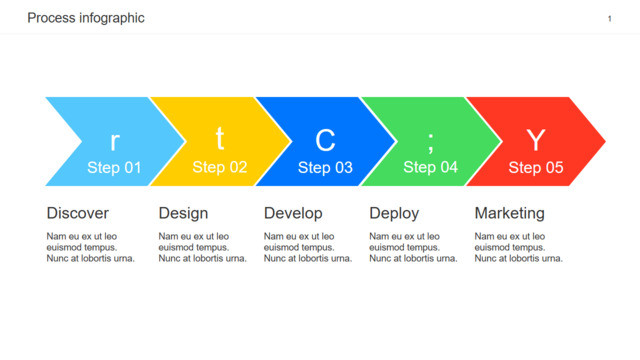Image resolution: width=640 pixels, height=360 pixels.
Task: Click the Discover heading
Action: tap(78, 213)
